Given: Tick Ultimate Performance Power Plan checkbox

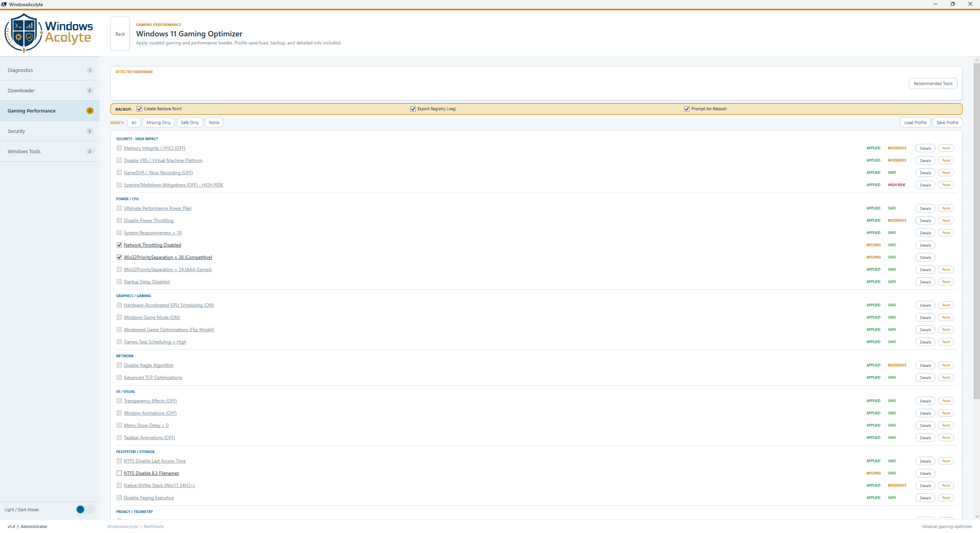Looking at the screenshot, I should coord(119,208).
